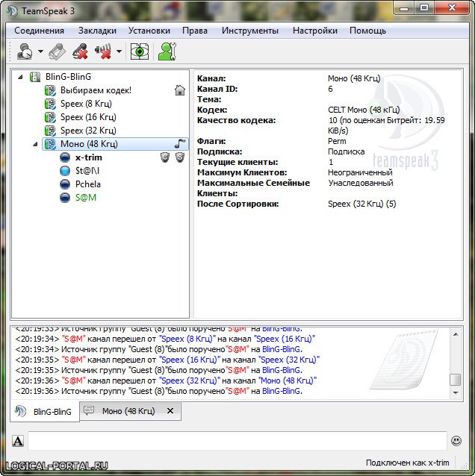Click the "Моно (48 Кгц)" link in chat log
Screen dimensions: 475x476
(288, 381)
